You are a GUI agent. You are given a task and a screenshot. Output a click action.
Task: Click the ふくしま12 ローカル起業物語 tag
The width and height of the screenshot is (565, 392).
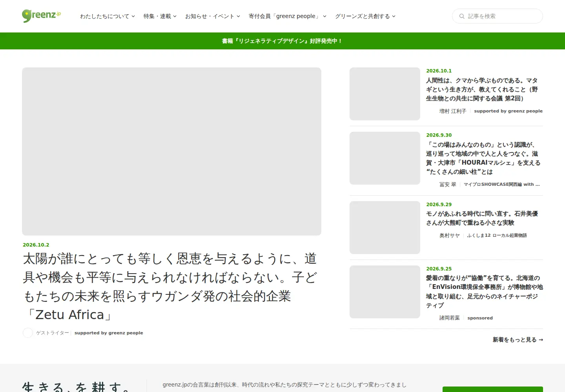(497, 235)
